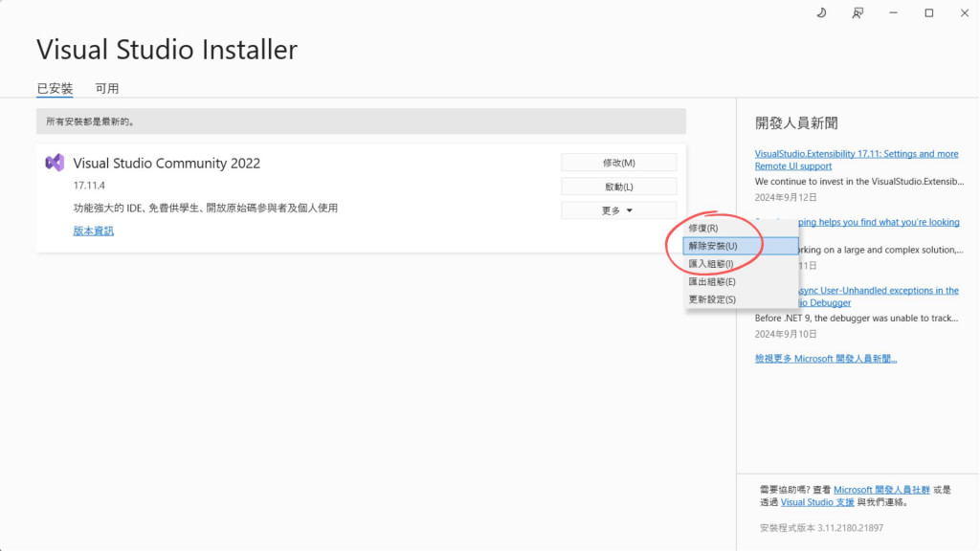Click the 安裝程式版本 3.11.2180.21897 text
The width and height of the screenshot is (980, 551).
click(821, 528)
